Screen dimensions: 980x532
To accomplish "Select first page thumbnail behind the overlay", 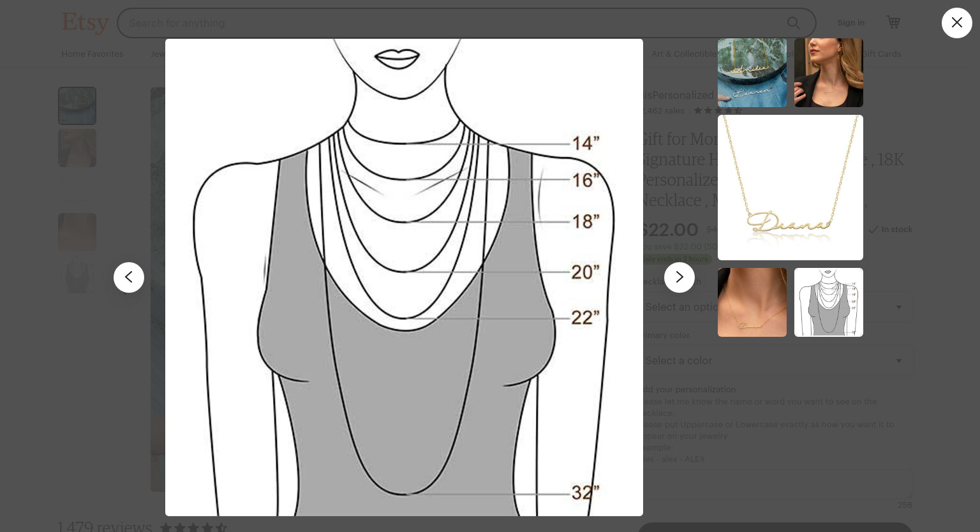I will (x=77, y=106).
